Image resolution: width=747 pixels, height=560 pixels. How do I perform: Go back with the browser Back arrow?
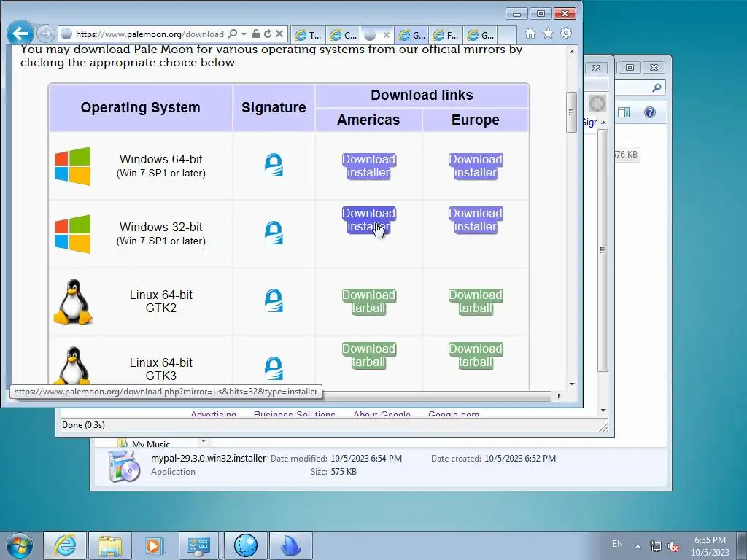tap(20, 34)
